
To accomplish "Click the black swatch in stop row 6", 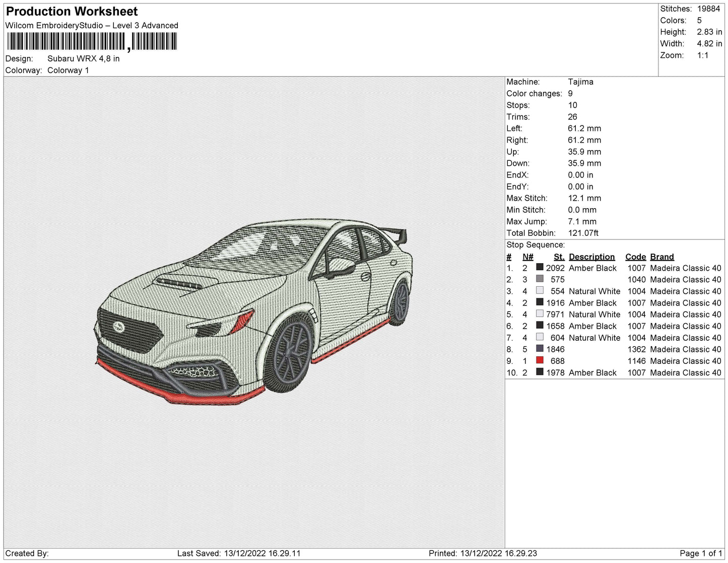I will [540, 325].
